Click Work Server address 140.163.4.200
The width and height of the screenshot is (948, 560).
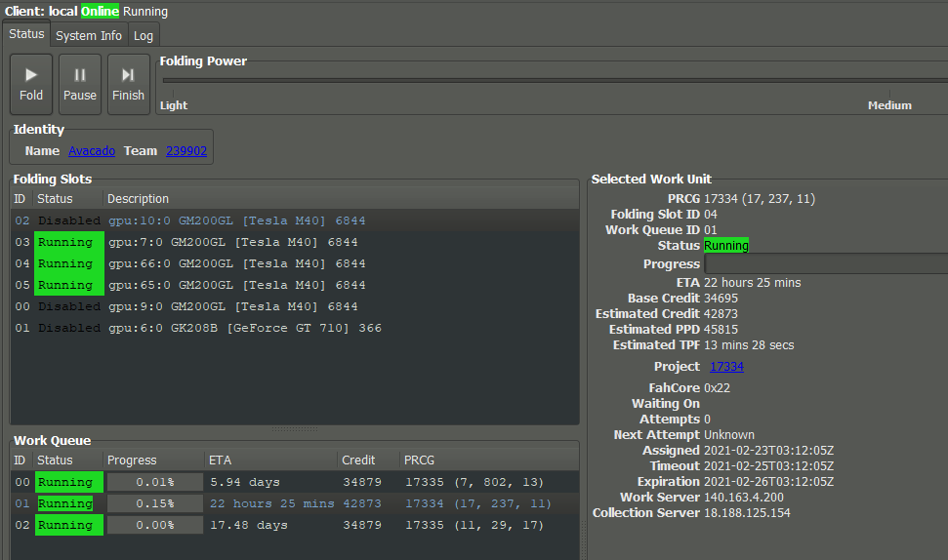tap(744, 498)
